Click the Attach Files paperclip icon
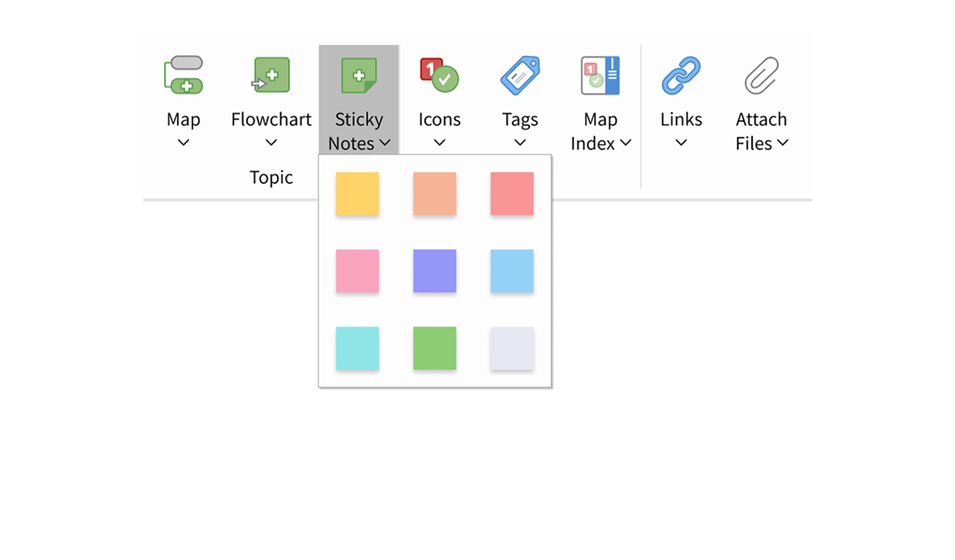 click(x=762, y=76)
